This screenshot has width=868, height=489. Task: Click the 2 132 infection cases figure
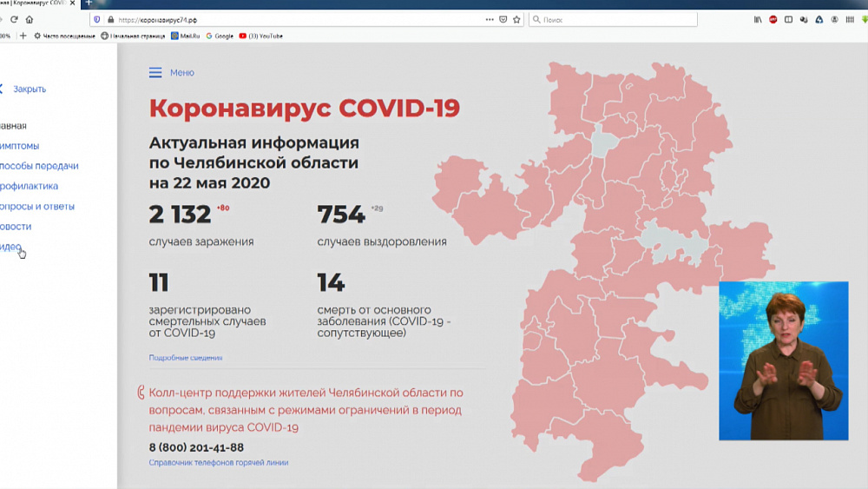[x=180, y=215]
